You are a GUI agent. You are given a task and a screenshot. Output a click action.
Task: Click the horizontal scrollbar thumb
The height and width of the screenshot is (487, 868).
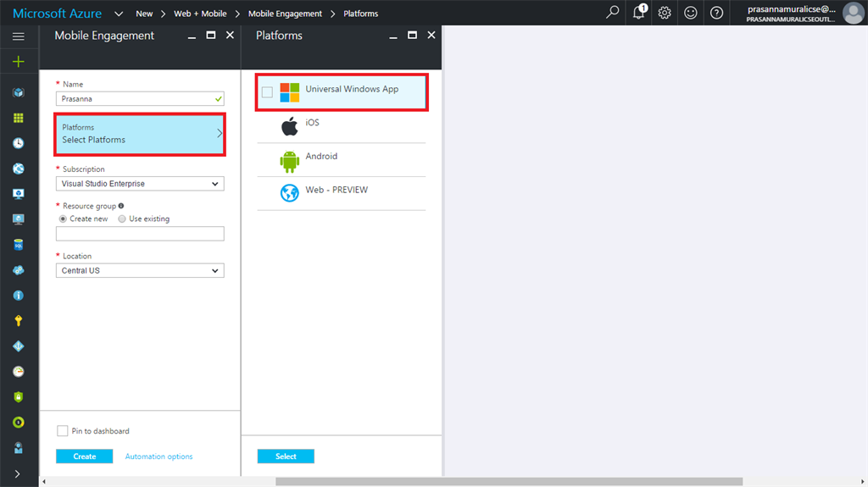click(x=509, y=481)
